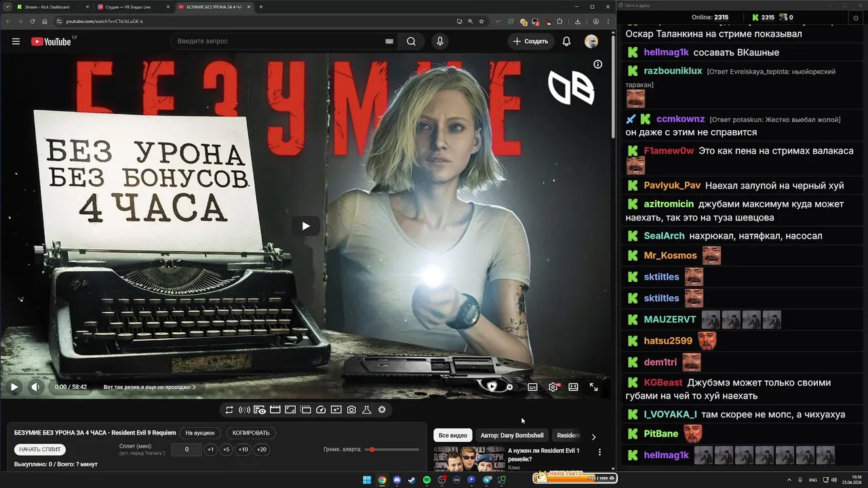Open Windows Start menu
Viewport: 868px width, 488px height.
367,480
